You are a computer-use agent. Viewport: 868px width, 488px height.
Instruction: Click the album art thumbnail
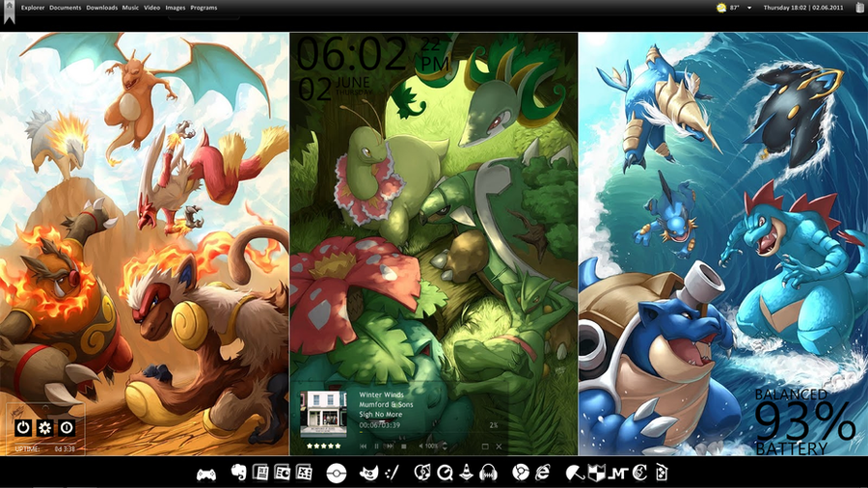pyautogui.click(x=323, y=414)
